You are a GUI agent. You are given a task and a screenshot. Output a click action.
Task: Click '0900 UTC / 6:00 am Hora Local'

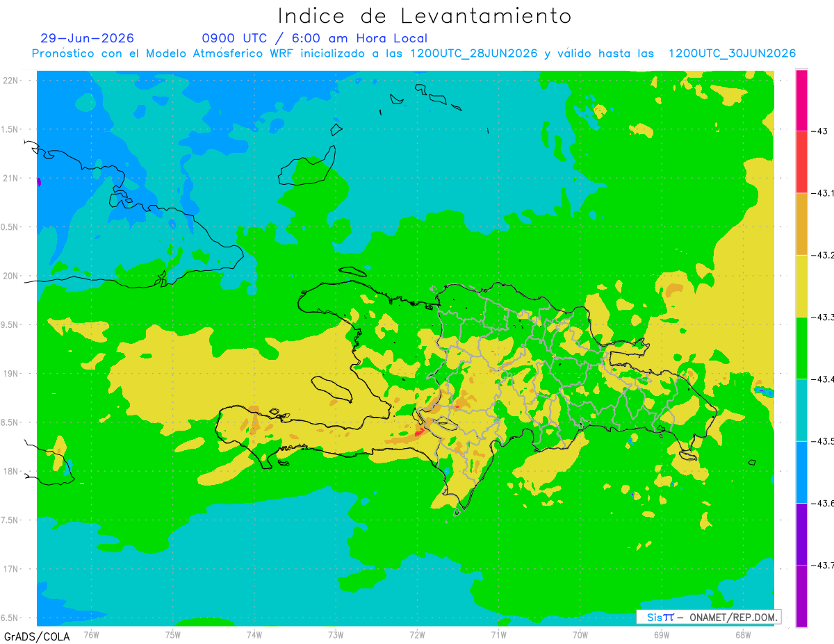(x=315, y=38)
